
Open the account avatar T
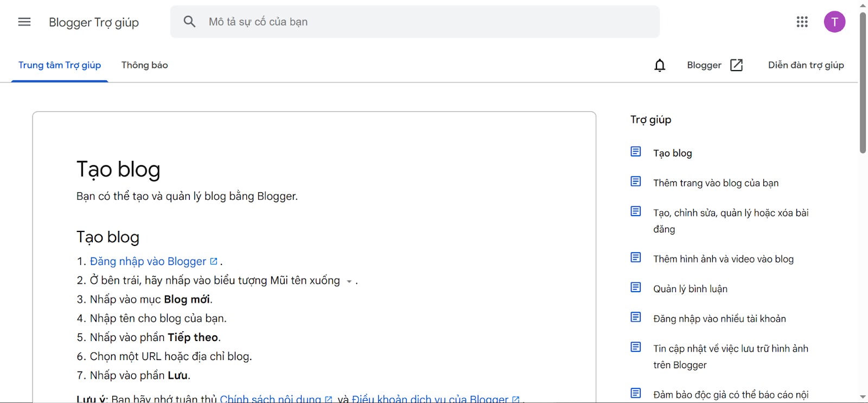coord(834,22)
